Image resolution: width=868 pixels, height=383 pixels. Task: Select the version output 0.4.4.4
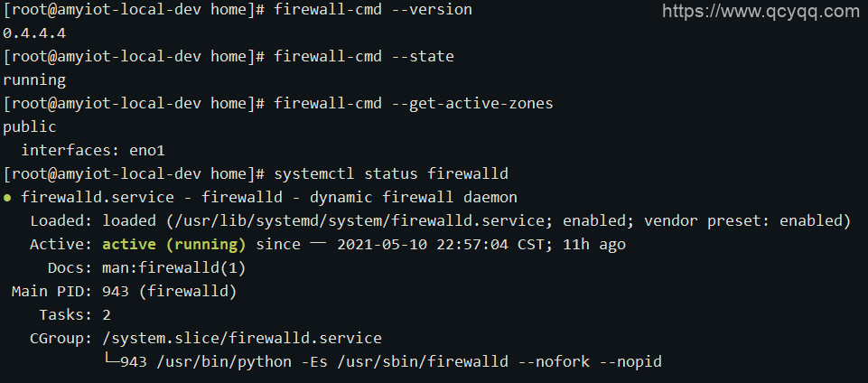tap(34, 33)
